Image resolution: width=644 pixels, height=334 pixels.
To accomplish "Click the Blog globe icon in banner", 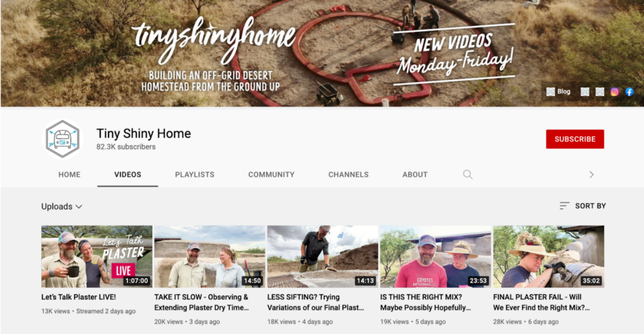I will click(x=551, y=92).
